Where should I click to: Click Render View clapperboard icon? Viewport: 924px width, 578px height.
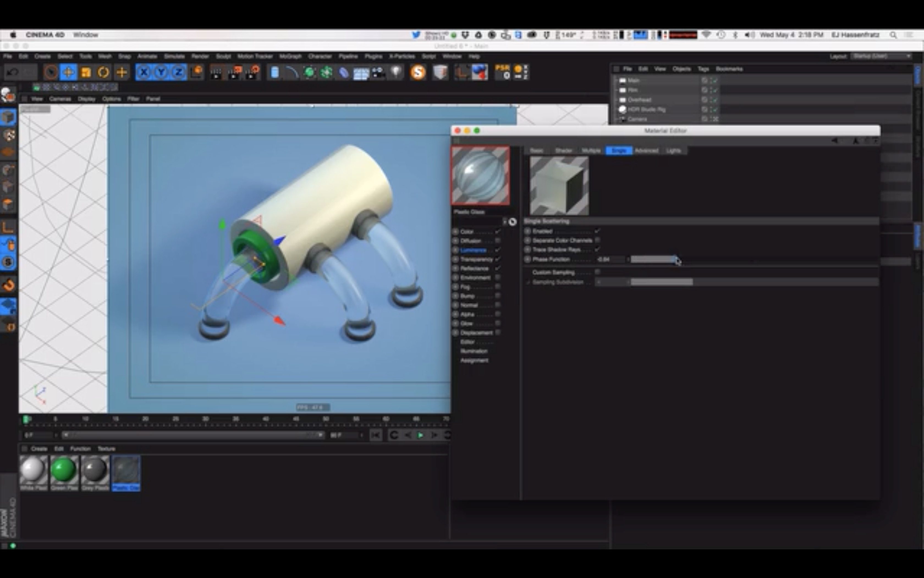pyautogui.click(x=216, y=72)
